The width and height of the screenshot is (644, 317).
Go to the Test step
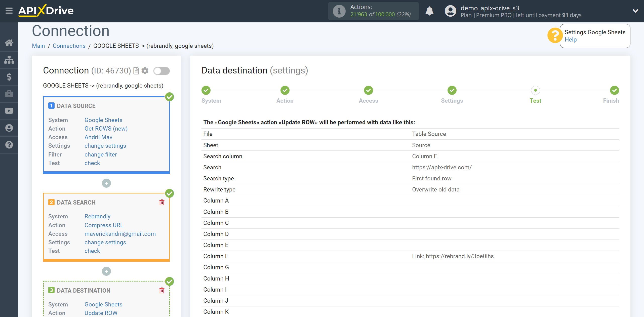(x=535, y=90)
